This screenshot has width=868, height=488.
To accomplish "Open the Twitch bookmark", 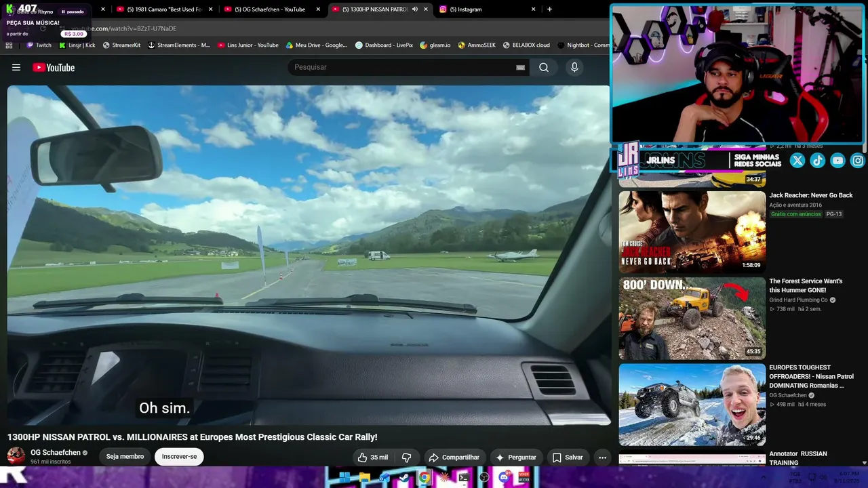I will 39,45.
